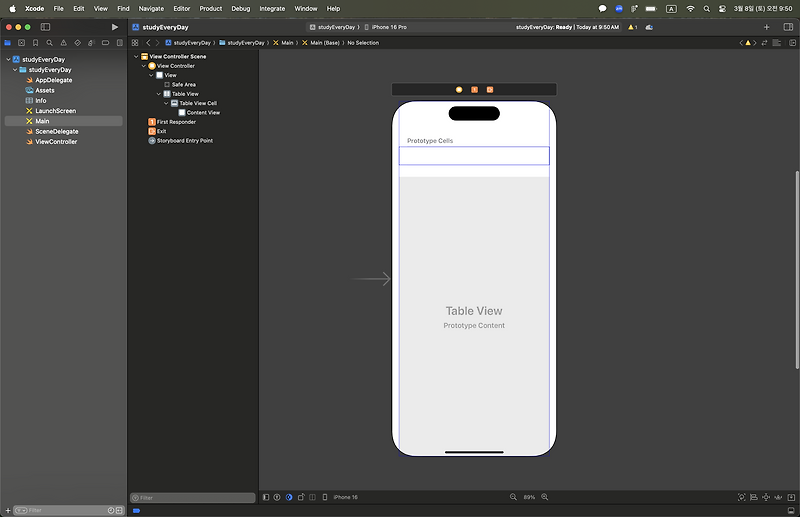Viewport: 800px width, 517px height.
Task: Collapse the View Controller Scene
Action: click(x=136, y=57)
